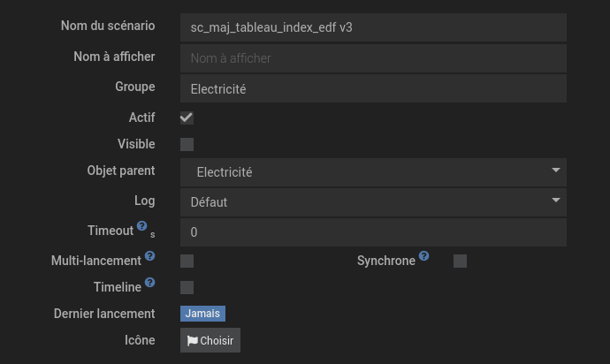Enable the Visible checkbox

[187, 144]
